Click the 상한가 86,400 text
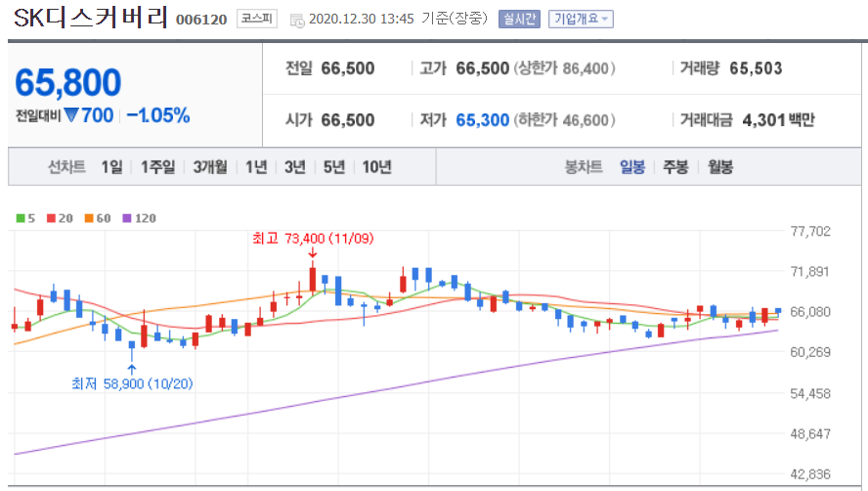 [x=564, y=68]
